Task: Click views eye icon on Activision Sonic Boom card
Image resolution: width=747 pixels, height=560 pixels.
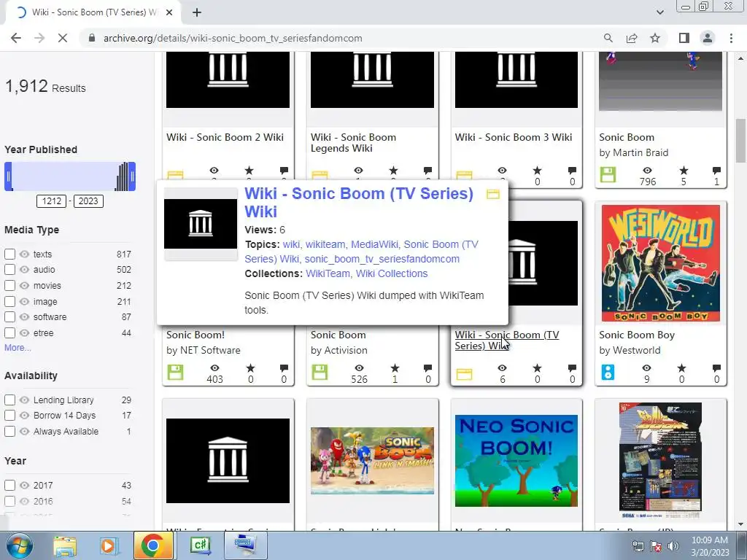Action: (x=359, y=367)
